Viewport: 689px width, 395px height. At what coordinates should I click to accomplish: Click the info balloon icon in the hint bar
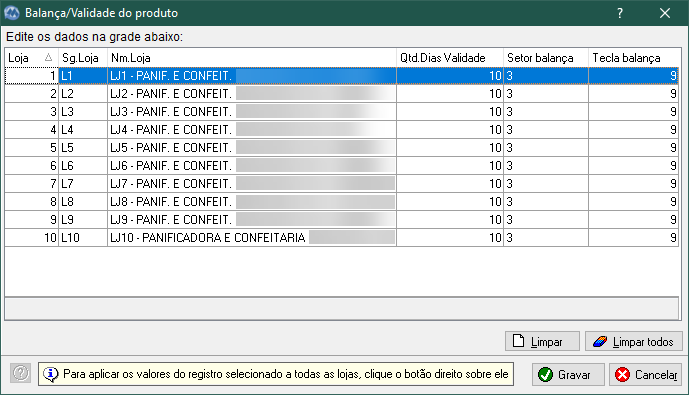pos(51,374)
